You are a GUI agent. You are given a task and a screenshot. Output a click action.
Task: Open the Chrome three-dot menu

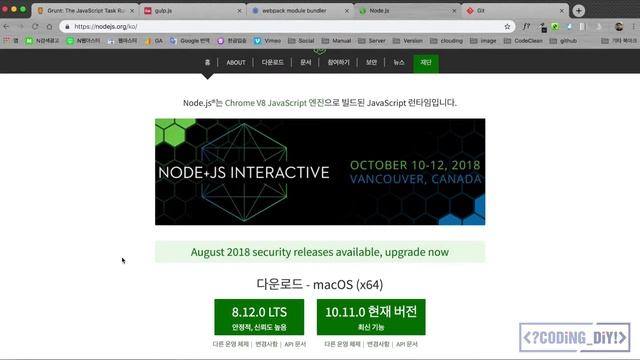(x=634, y=27)
